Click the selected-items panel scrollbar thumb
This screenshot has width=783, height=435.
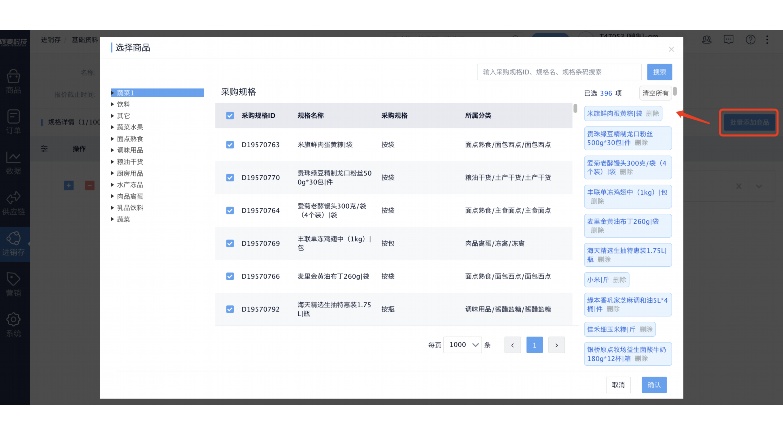pyautogui.click(x=675, y=91)
